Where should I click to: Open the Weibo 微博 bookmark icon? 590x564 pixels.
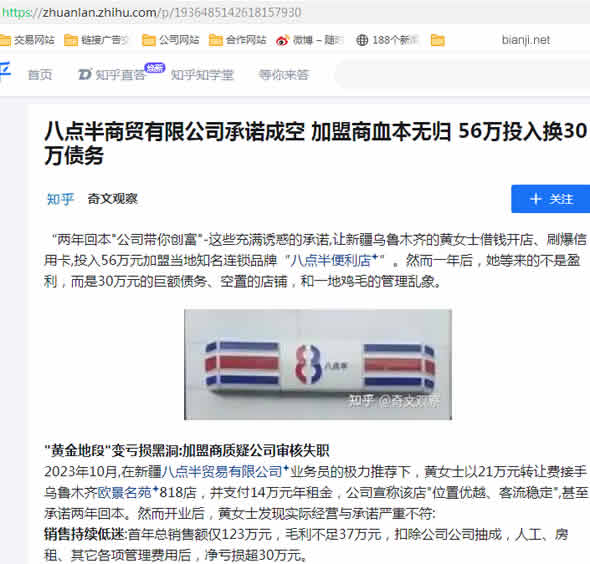point(282,40)
